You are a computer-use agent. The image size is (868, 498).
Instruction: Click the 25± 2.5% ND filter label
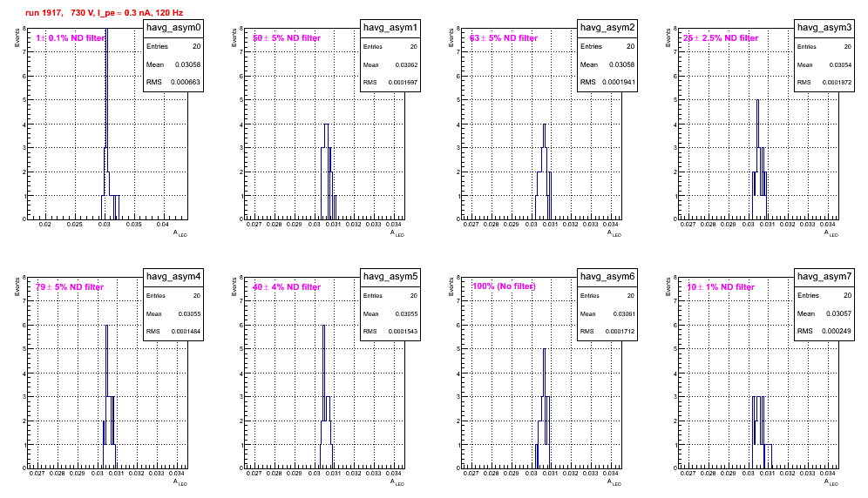click(721, 38)
